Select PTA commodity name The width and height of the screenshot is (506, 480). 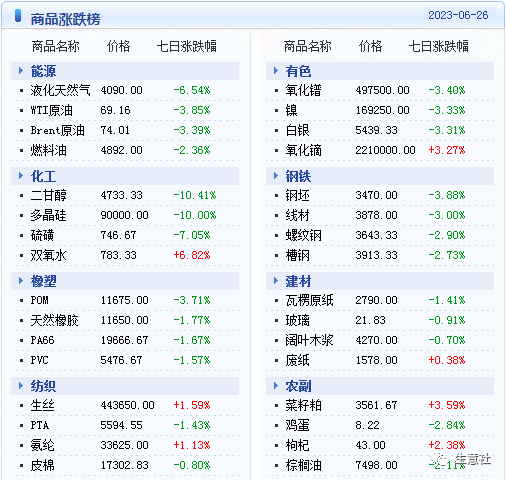(40, 425)
